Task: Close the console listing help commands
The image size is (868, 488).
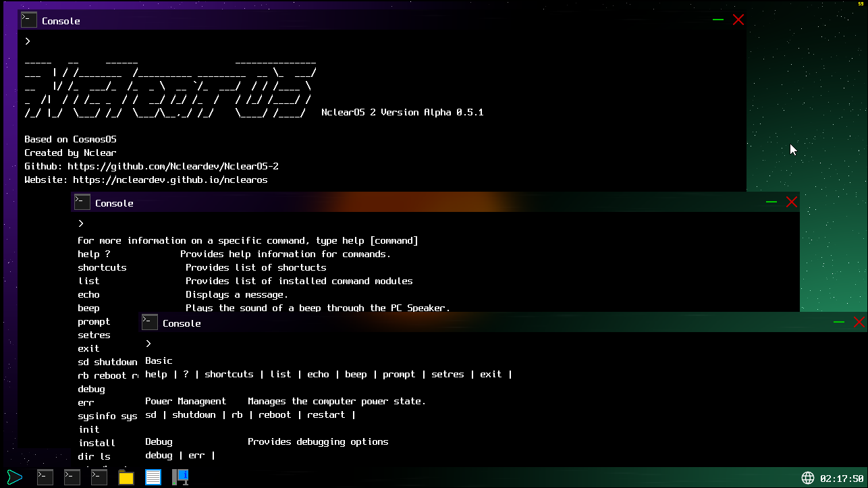Action: pyautogui.click(x=792, y=202)
